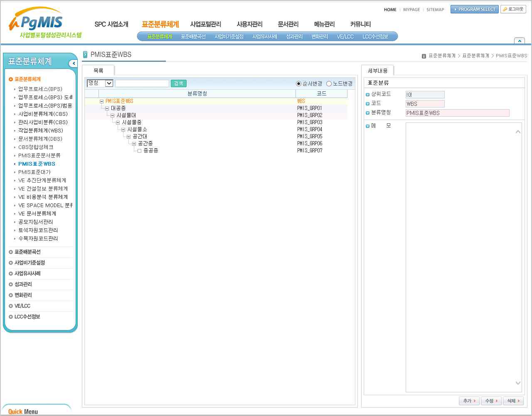Select the 중공종 tree item

click(150, 151)
